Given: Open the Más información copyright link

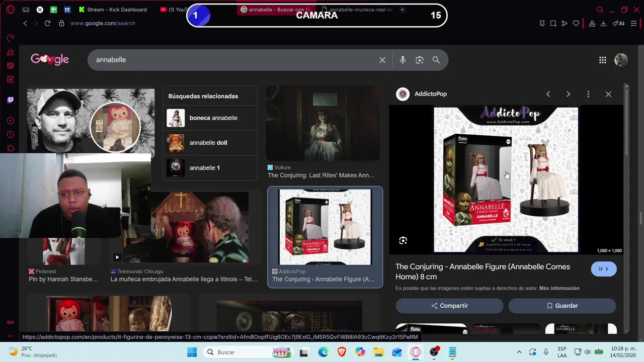Looking at the screenshot, I should 559,288.
